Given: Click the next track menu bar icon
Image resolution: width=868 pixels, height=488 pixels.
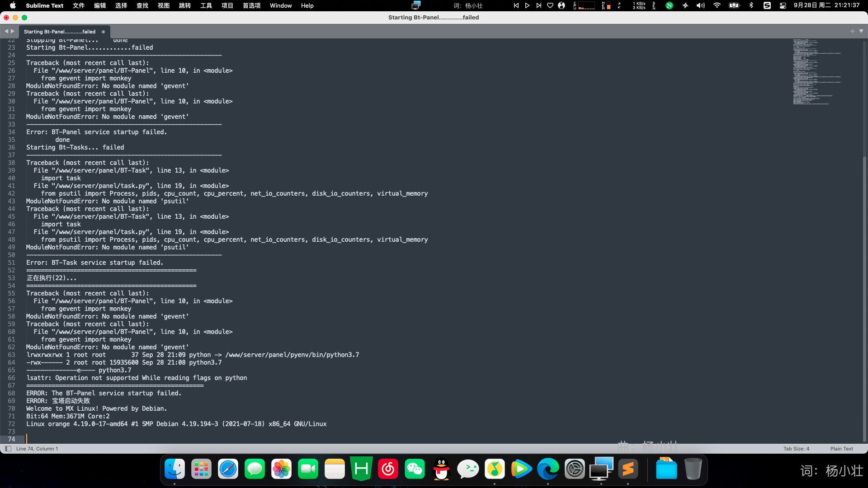Looking at the screenshot, I should pos(538,5).
